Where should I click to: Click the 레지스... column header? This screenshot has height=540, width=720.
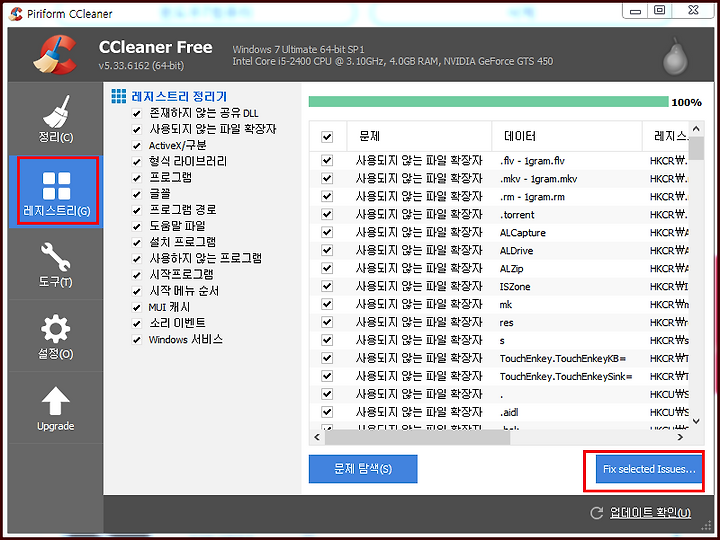(x=666, y=136)
